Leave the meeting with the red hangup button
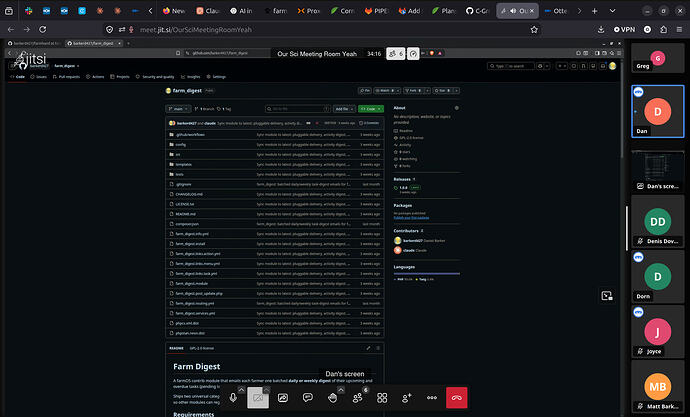This screenshot has height=417, width=690. click(x=456, y=398)
